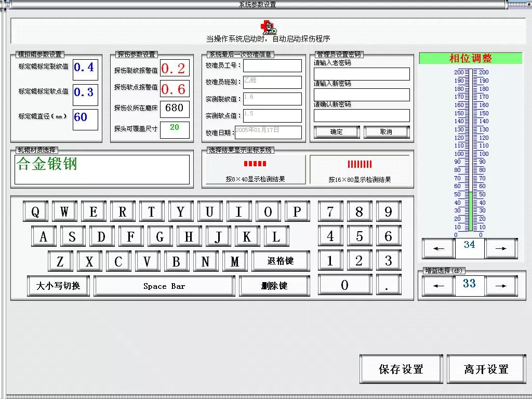
Task: Select 8×40 result display mode
Action: click(x=256, y=169)
